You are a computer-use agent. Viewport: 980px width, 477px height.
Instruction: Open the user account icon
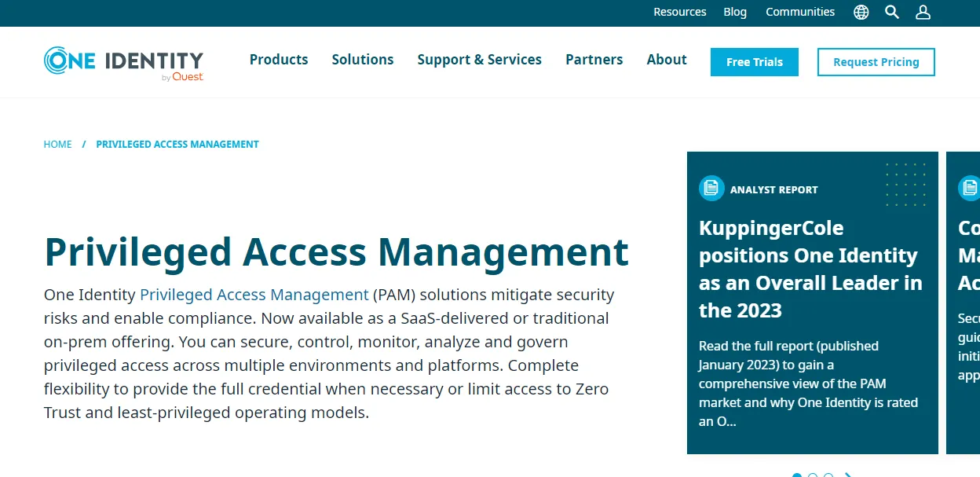click(x=923, y=12)
